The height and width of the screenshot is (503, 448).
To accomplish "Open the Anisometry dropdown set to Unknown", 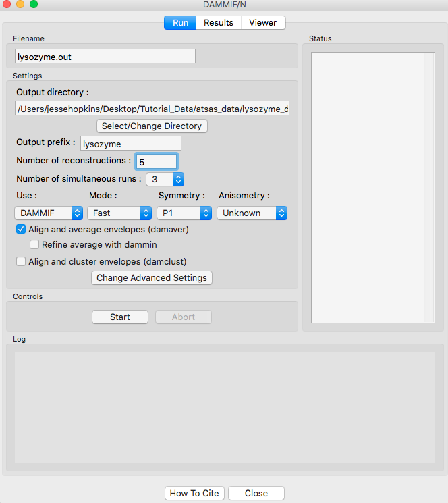I will (x=252, y=213).
